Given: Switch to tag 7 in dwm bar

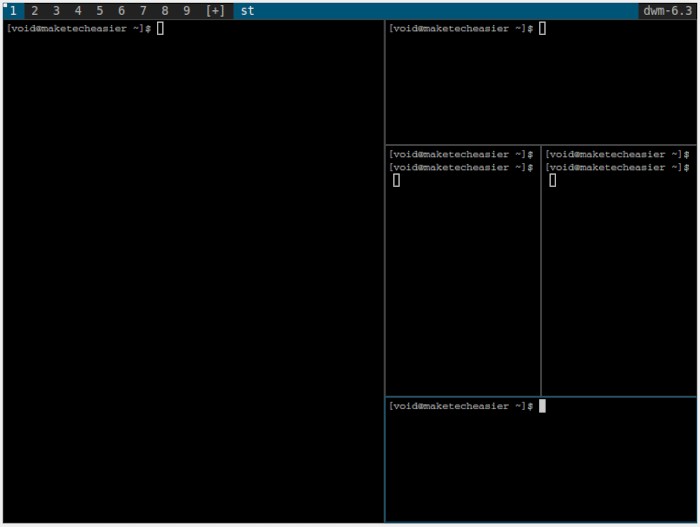Looking at the screenshot, I should pyautogui.click(x=143, y=11).
